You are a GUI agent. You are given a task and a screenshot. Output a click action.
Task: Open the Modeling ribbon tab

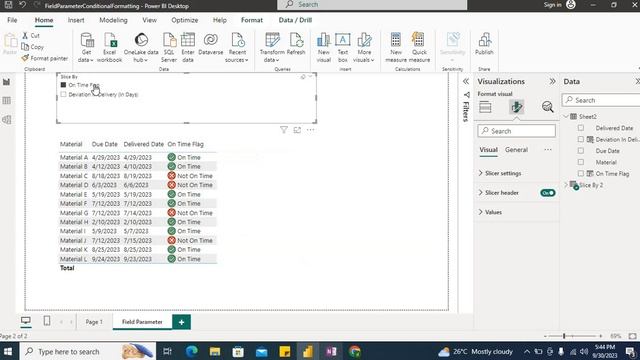click(x=113, y=20)
